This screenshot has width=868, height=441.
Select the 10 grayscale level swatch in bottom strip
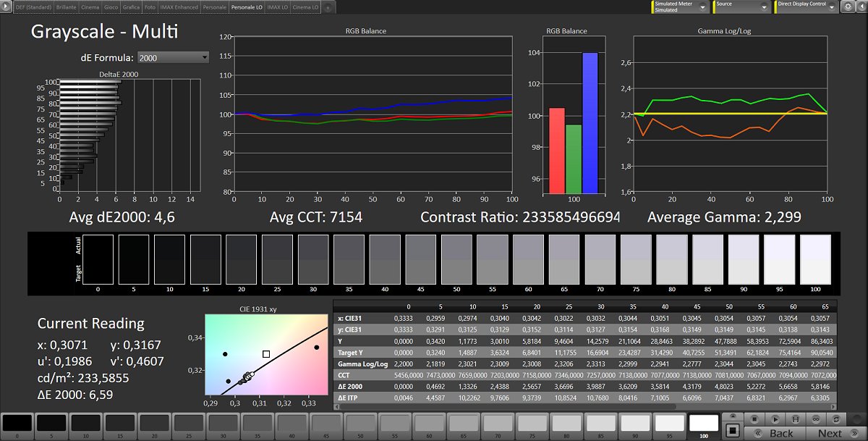pos(85,425)
